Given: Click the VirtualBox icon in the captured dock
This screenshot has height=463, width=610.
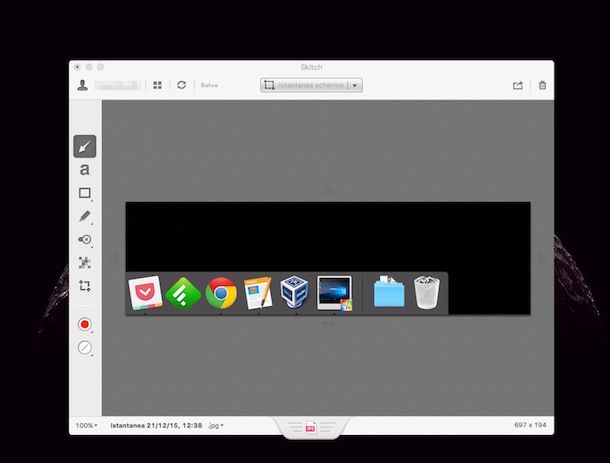Looking at the screenshot, I should tap(294, 292).
